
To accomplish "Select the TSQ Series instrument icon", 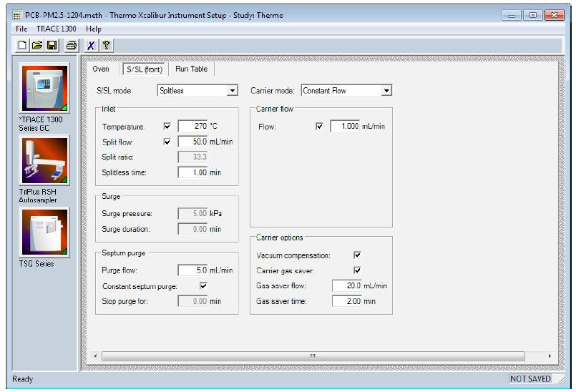I will click(45, 232).
